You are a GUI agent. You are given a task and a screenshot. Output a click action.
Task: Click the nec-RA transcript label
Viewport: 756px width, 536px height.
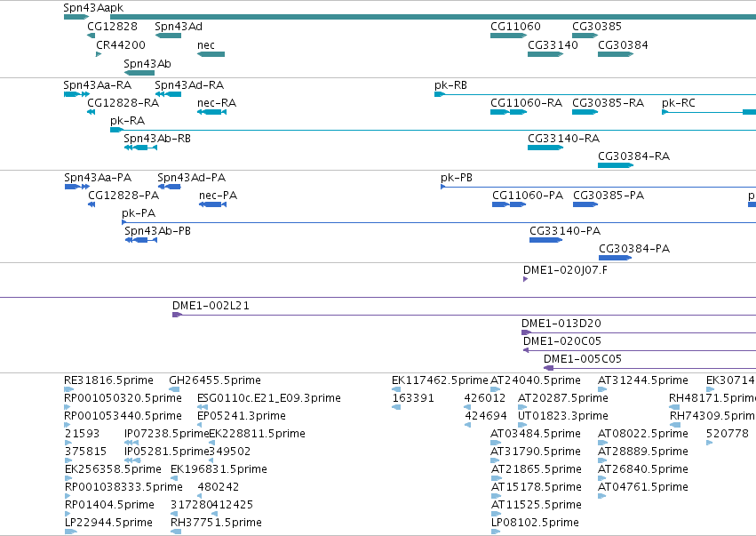click(x=217, y=103)
